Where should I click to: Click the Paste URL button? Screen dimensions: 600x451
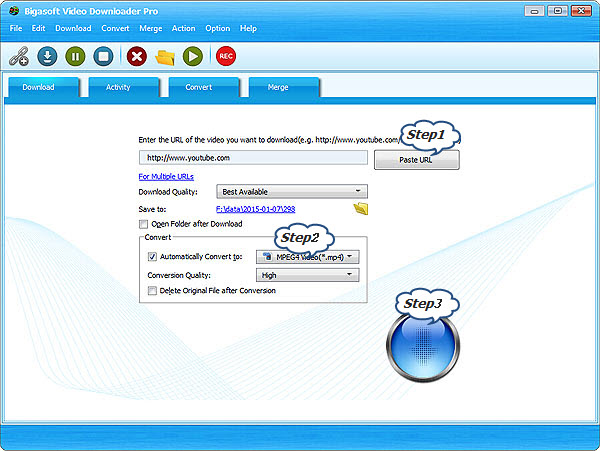[416, 160]
